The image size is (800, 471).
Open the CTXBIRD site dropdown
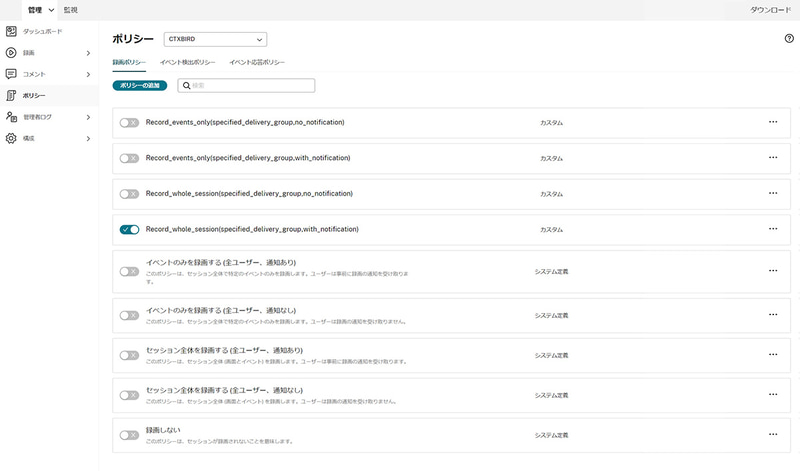tap(215, 39)
